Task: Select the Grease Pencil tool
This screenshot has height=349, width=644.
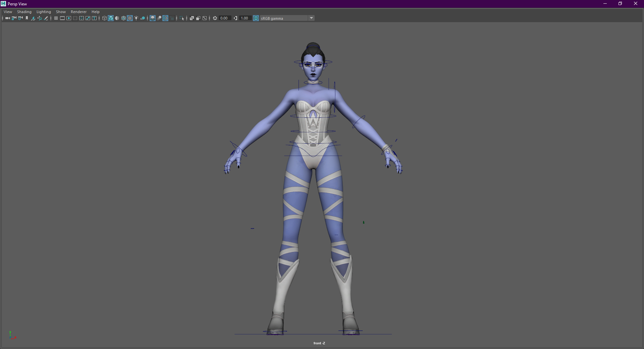Action: tap(46, 18)
